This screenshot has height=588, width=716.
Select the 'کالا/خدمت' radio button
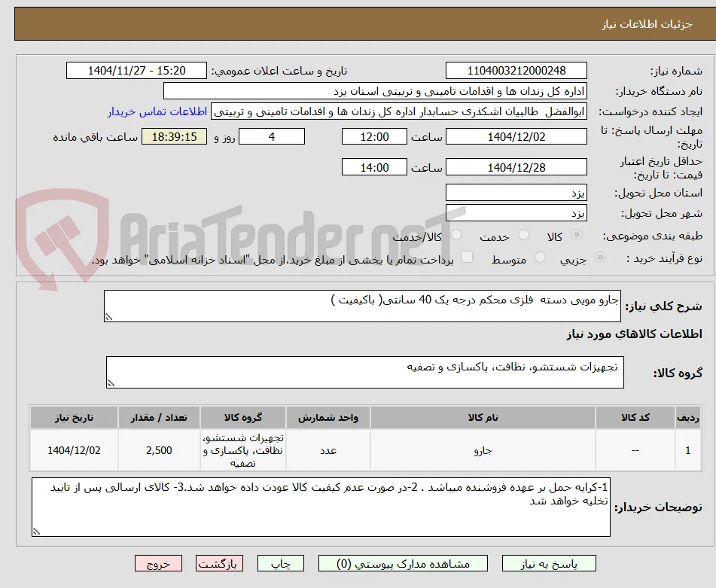456,235
